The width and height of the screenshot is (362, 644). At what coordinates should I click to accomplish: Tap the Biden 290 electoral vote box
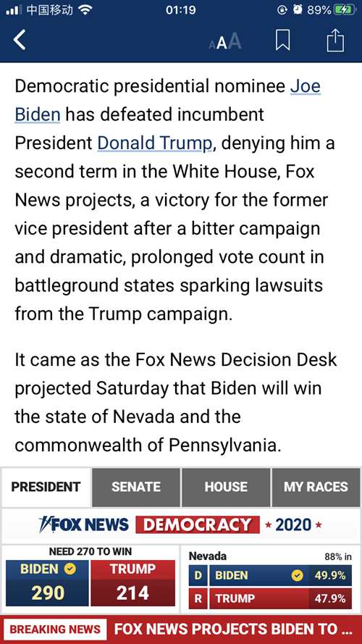click(48, 583)
